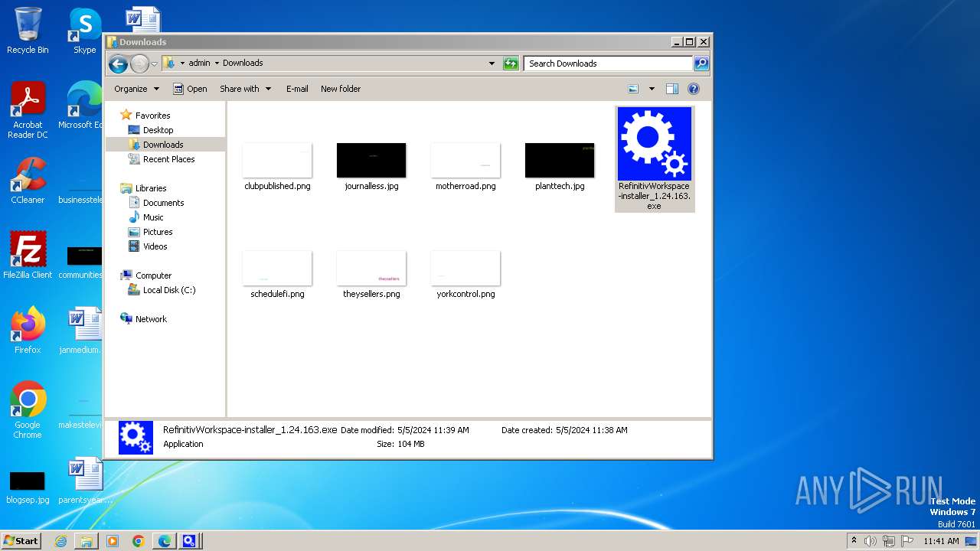Open Local Disk (C:)

(x=169, y=290)
